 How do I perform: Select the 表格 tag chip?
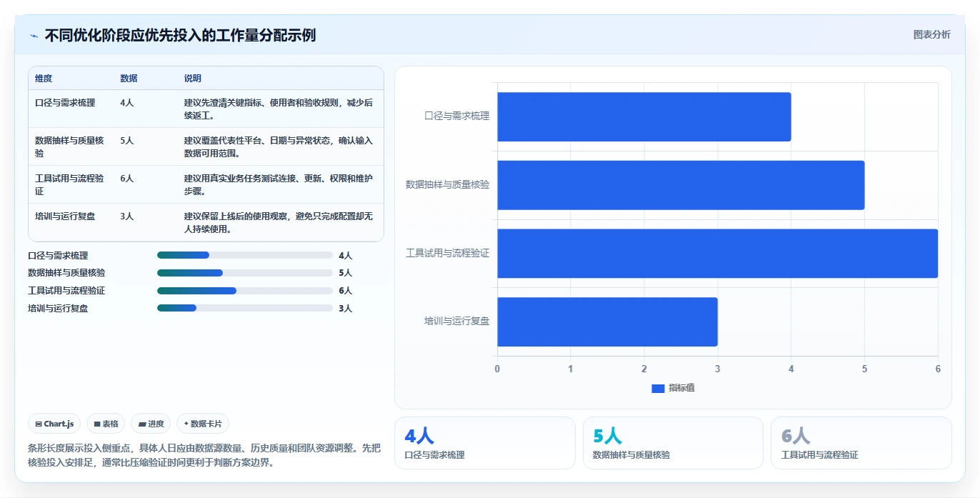click(x=106, y=424)
